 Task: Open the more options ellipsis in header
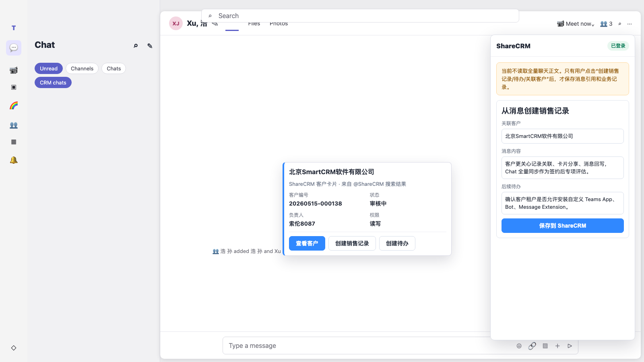pos(630,24)
